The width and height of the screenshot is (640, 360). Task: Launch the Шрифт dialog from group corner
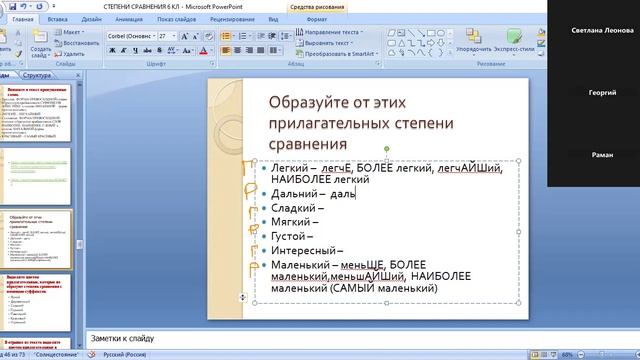pyautogui.click(x=212, y=64)
